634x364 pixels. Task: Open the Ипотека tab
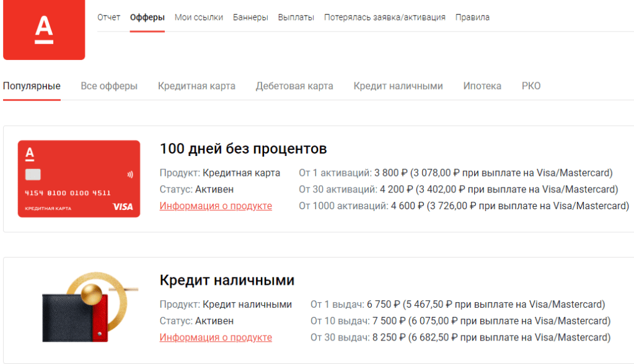(482, 86)
